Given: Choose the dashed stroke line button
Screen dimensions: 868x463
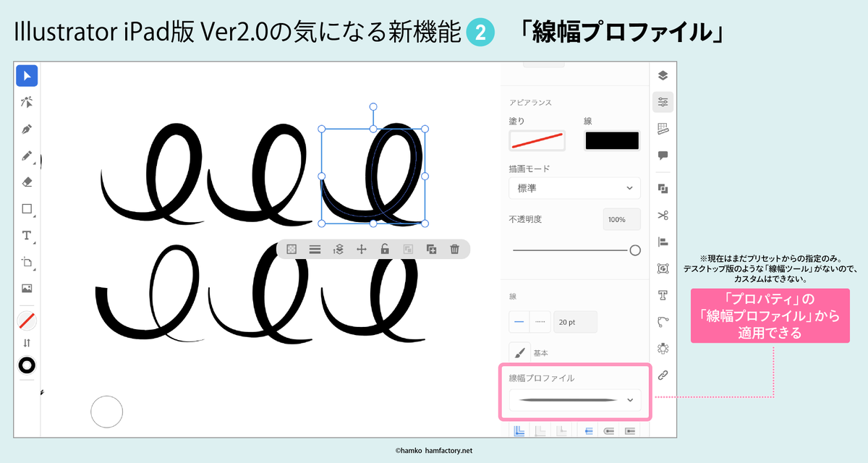Looking at the screenshot, I should click(540, 321).
